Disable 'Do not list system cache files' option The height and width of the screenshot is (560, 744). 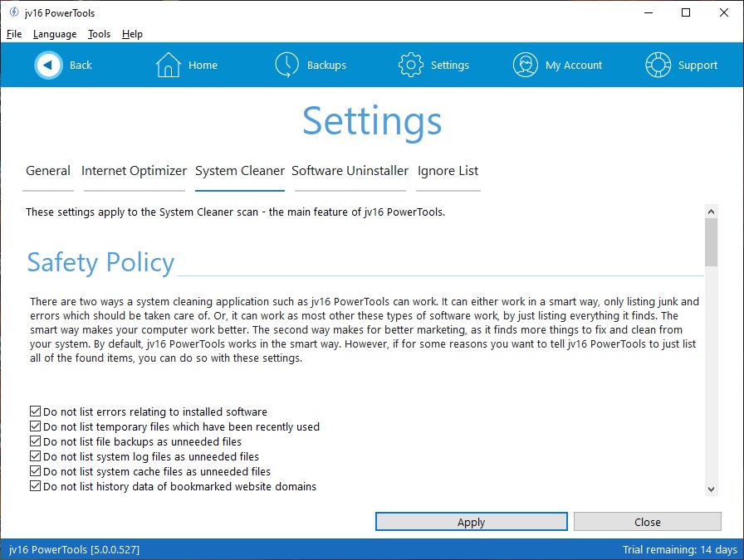(x=35, y=471)
